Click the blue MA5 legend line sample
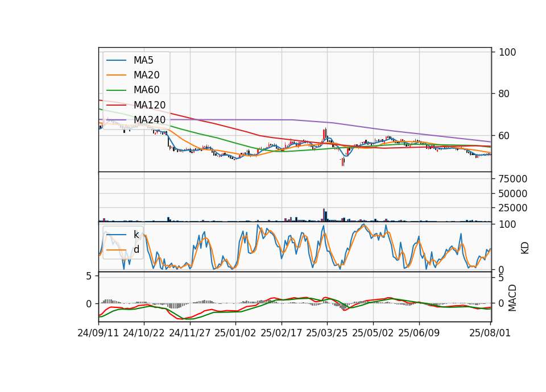Screen dimensions: 546x392 (x=116, y=60)
